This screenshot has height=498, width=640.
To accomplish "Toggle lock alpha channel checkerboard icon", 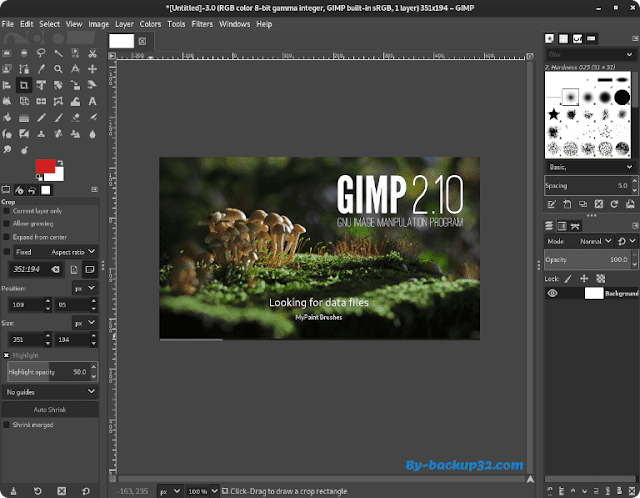I will 600,279.
